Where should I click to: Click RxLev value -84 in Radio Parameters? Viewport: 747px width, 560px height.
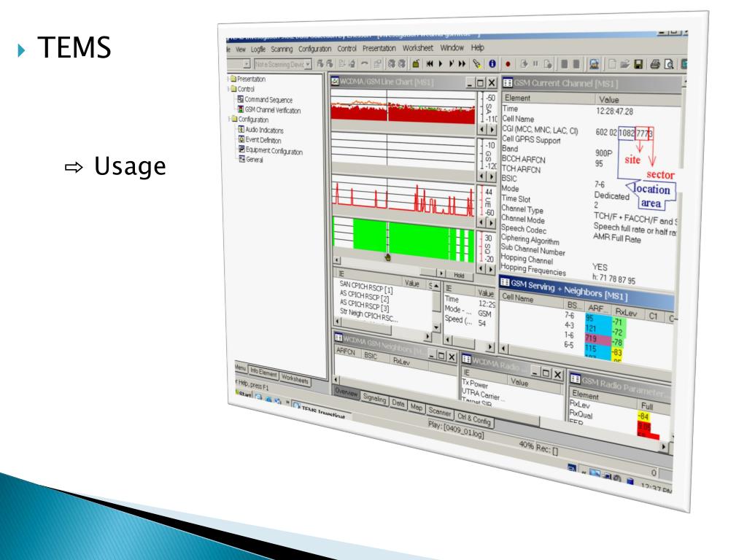tap(643, 416)
